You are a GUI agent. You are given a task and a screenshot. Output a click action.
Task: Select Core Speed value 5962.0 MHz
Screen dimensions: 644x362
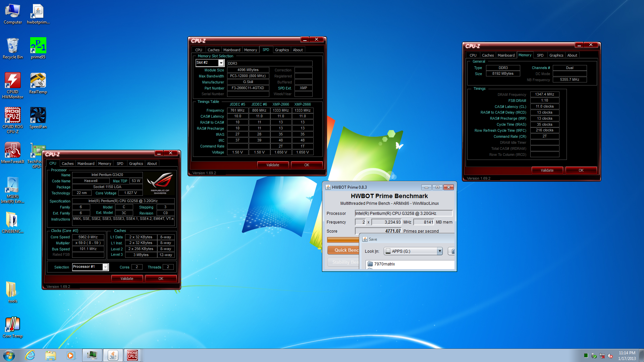[x=88, y=237]
